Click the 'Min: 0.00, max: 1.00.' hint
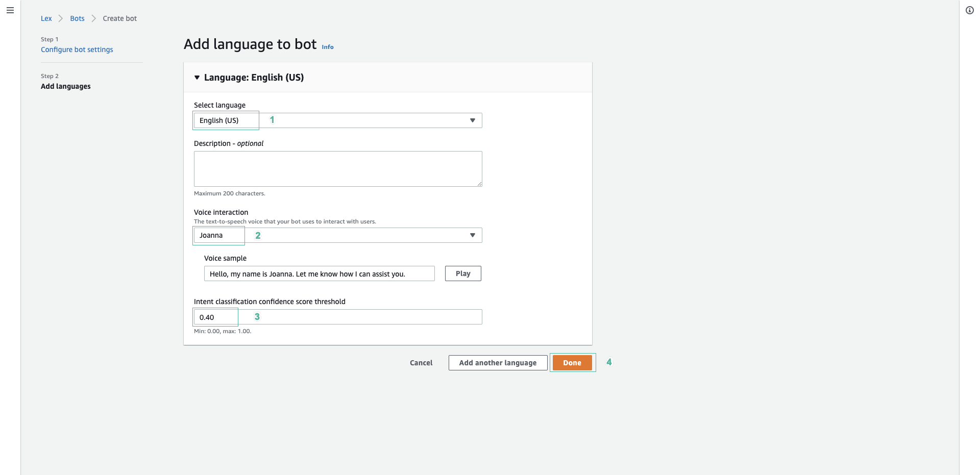The height and width of the screenshot is (475, 980). point(223,331)
